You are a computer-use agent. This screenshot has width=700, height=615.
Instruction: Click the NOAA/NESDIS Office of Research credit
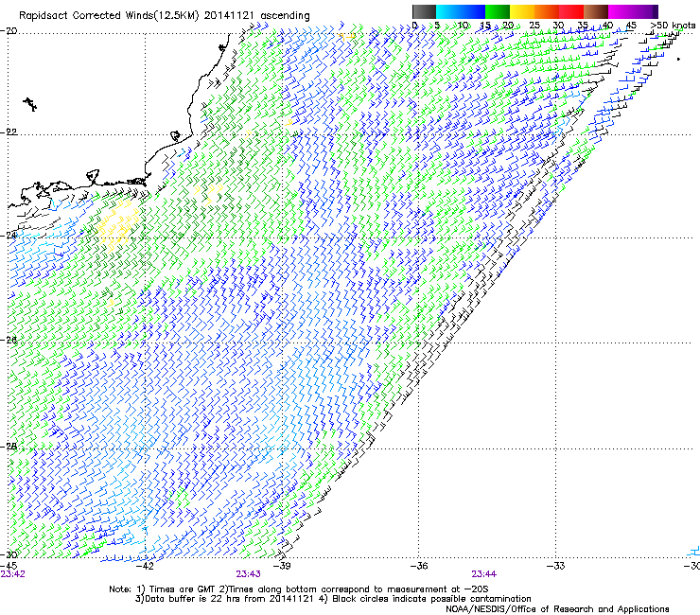[x=557, y=609]
